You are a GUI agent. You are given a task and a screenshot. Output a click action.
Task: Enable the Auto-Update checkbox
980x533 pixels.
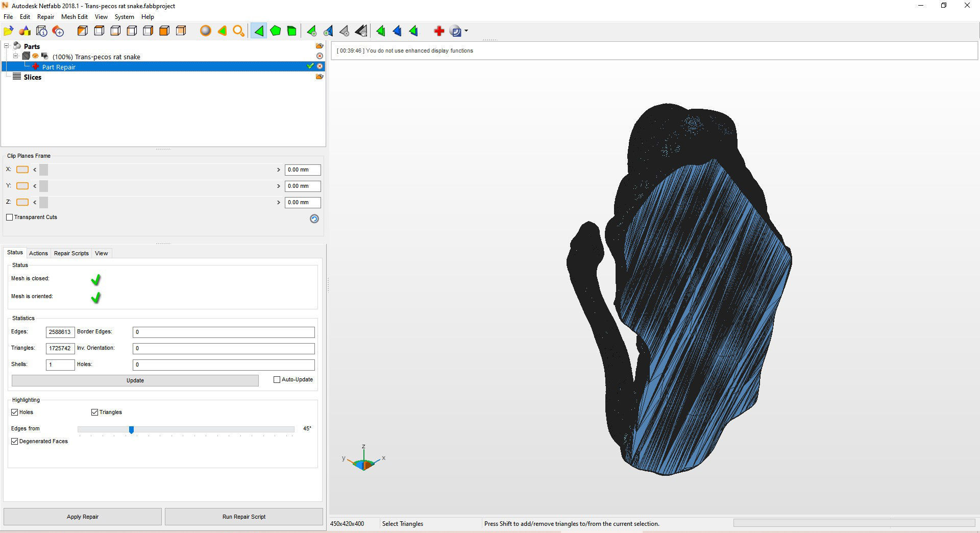tap(277, 379)
